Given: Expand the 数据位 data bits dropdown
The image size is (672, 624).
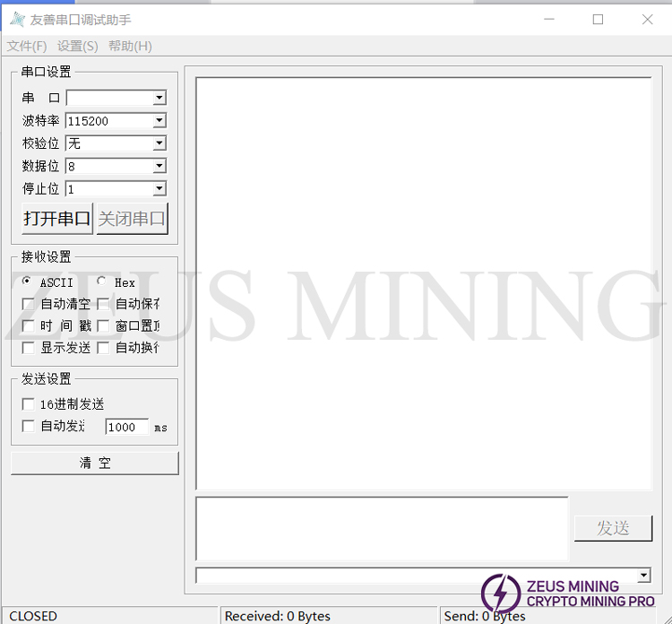Looking at the screenshot, I should pos(159,166).
